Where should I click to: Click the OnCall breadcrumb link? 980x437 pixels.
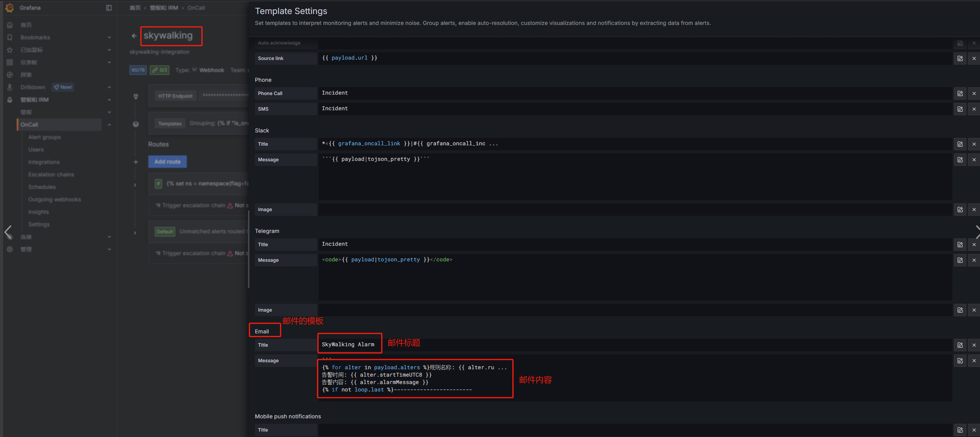tap(196, 8)
